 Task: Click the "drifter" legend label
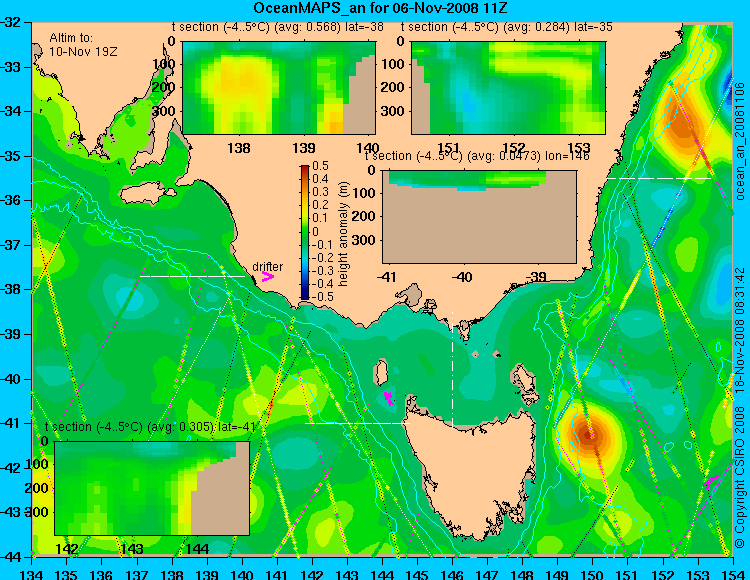[267, 267]
